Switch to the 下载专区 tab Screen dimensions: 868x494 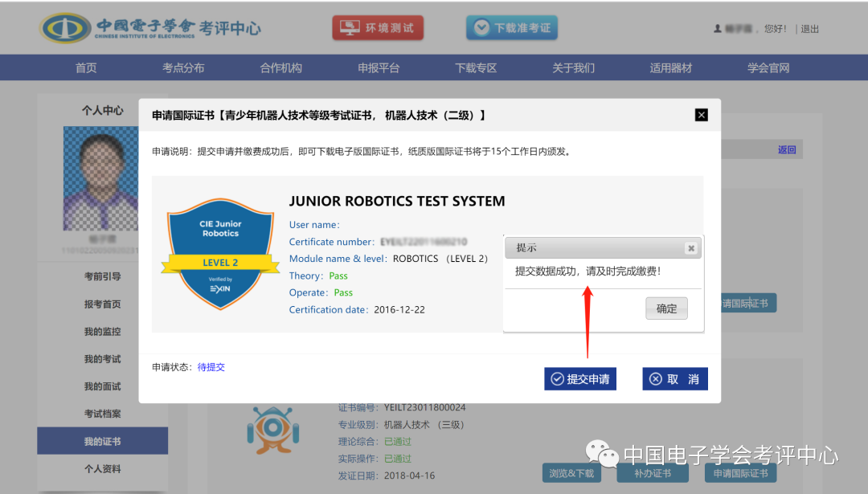pyautogui.click(x=475, y=67)
